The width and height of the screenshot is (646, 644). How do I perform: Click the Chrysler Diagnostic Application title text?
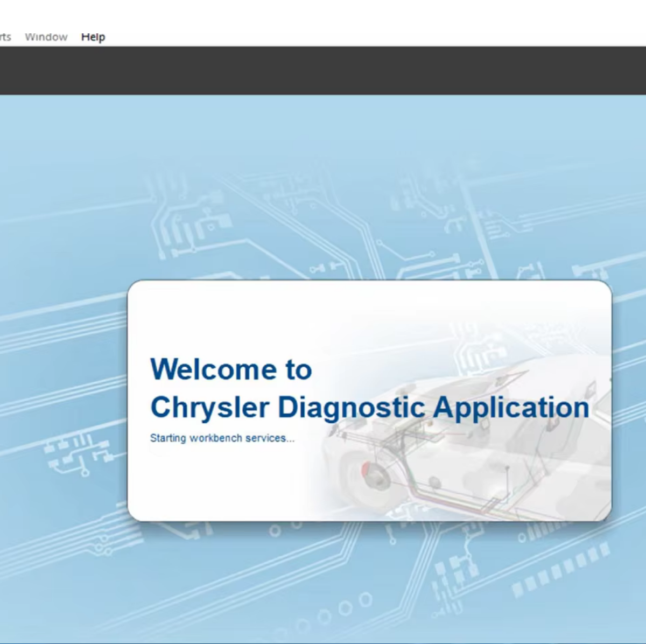(370, 408)
